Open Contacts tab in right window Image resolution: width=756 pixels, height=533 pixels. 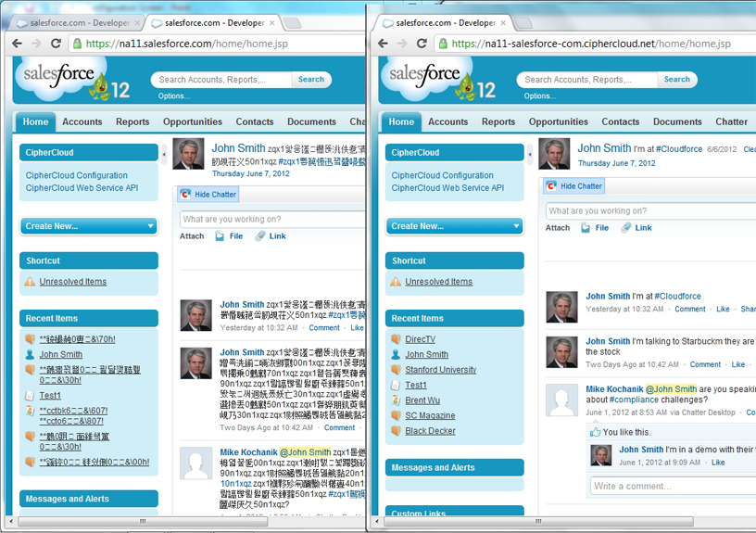click(621, 121)
